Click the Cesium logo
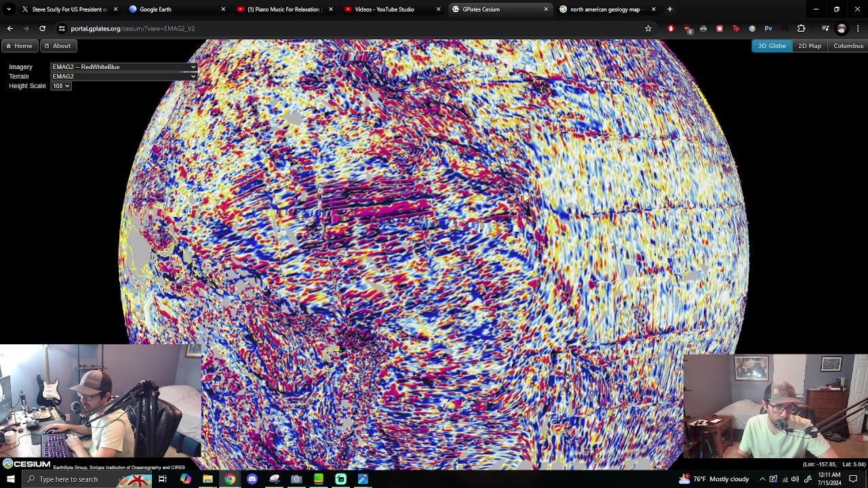Image resolution: width=868 pixels, height=488 pixels. point(26,464)
